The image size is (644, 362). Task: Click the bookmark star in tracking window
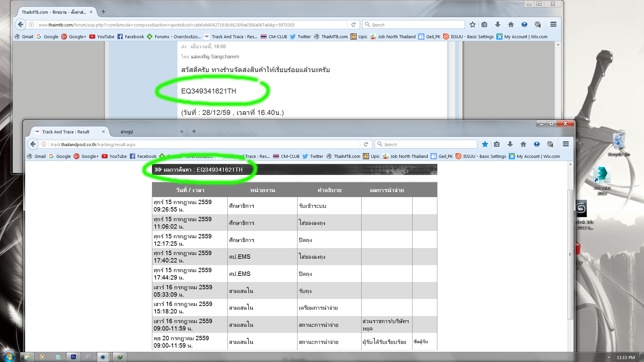[x=485, y=144]
